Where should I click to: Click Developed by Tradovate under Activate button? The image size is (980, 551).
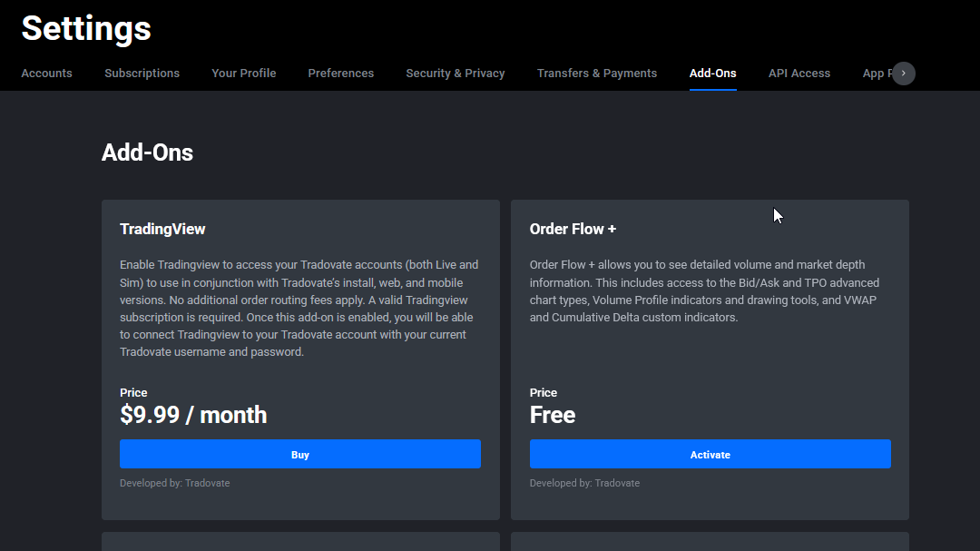pos(584,483)
